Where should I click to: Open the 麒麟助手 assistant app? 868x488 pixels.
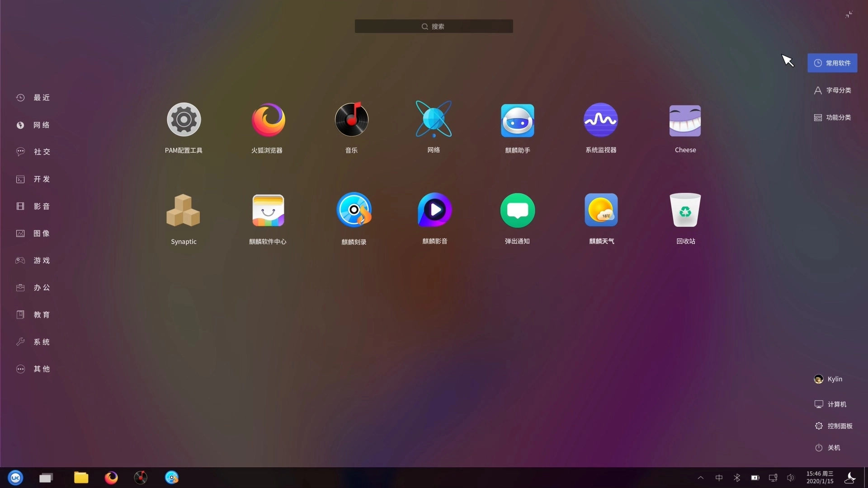pyautogui.click(x=517, y=120)
